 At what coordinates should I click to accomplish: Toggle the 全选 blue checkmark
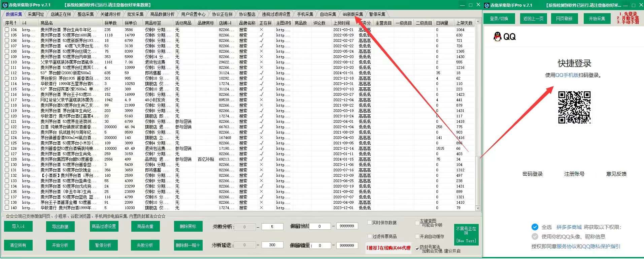(x=535, y=227)
